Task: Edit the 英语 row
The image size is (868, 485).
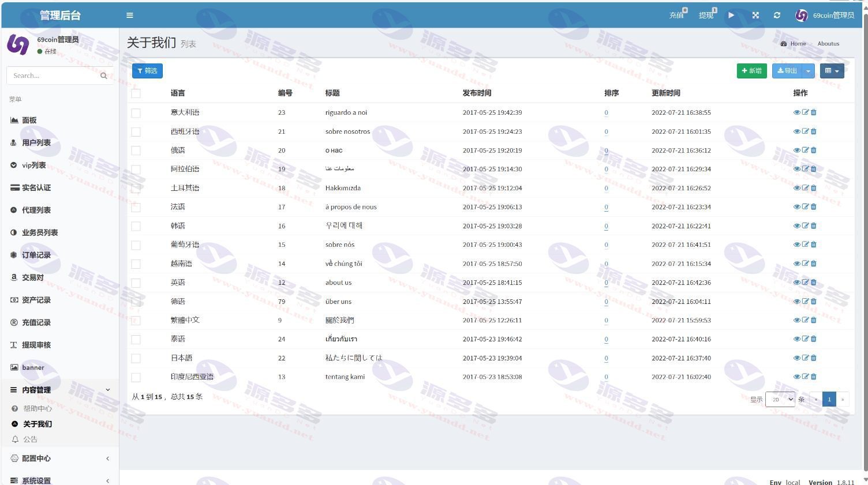Action: click(806, 282)
